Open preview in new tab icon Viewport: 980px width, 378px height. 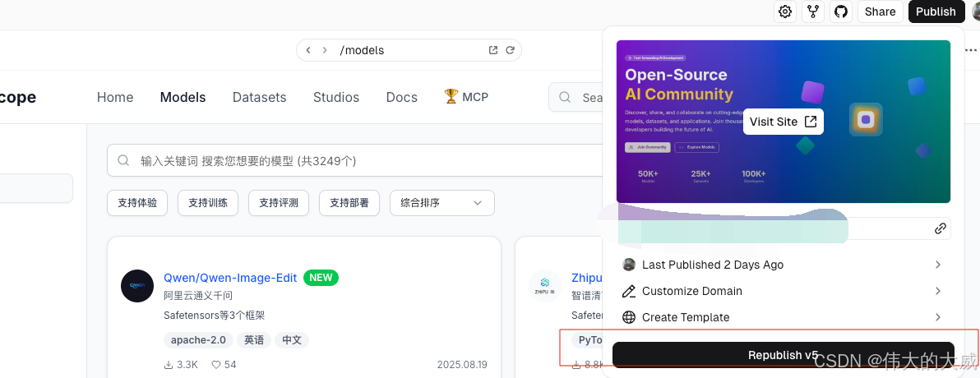click(x=493, y=50)
